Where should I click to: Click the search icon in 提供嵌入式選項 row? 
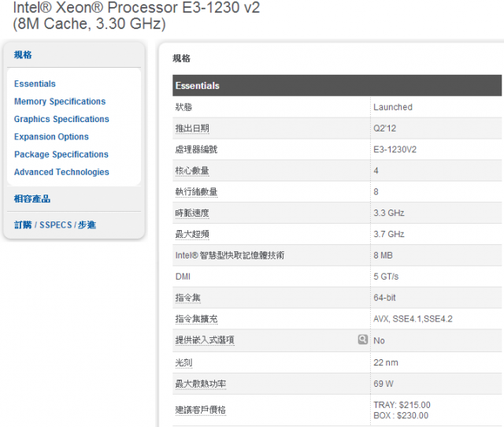click(x=362, y=340)
